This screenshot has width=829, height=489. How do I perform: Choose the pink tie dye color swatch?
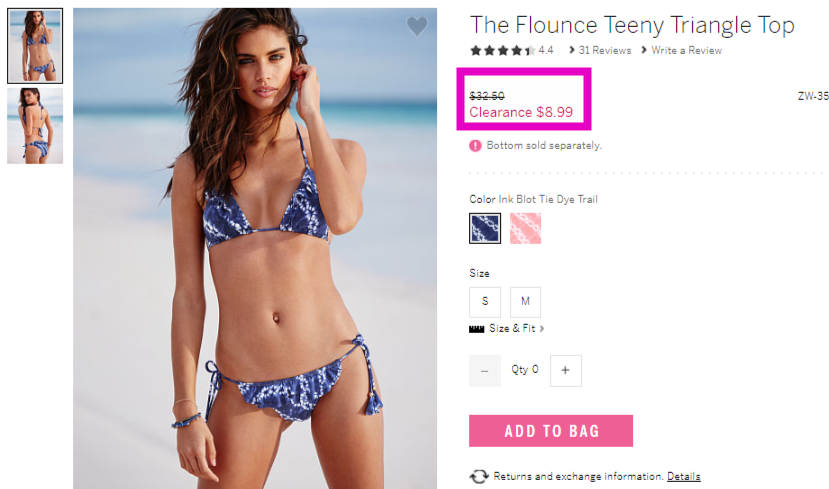[526, 228]
